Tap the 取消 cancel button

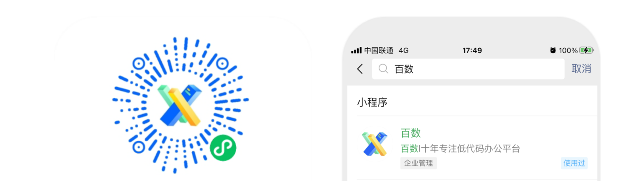tap(581, 69)
